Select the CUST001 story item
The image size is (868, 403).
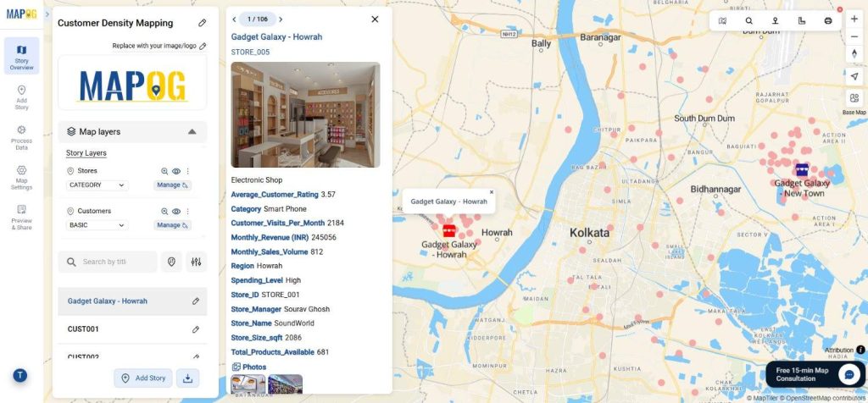pos(83,329)
